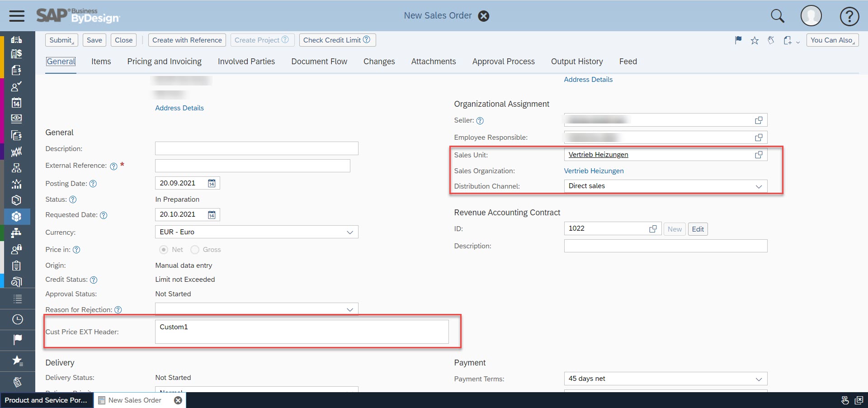
Task: Open Pricing and Invoicing tab
Action: [x=165, y=62]
